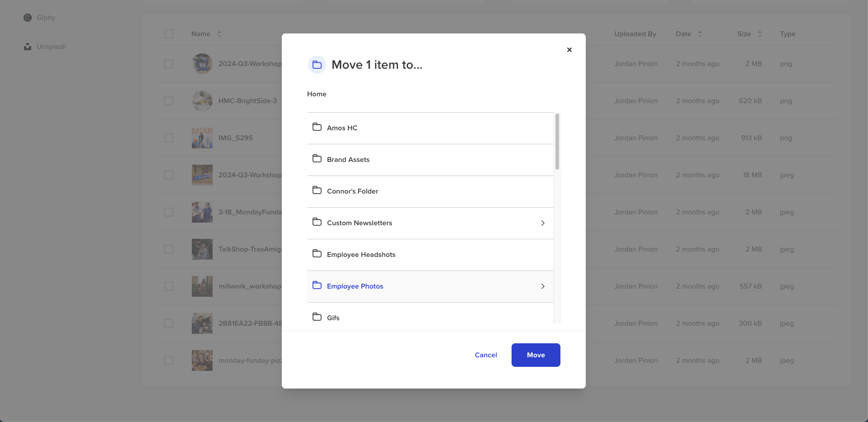Select the Amos HC folder
Screen dimensions: 868x422
pyautogui.click(x=430, y=128)
